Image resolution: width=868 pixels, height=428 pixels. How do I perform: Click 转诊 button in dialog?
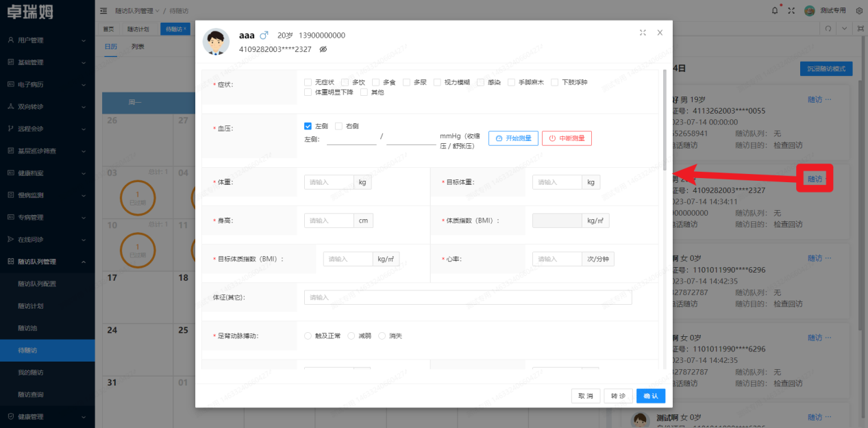(x=619, y=396)
